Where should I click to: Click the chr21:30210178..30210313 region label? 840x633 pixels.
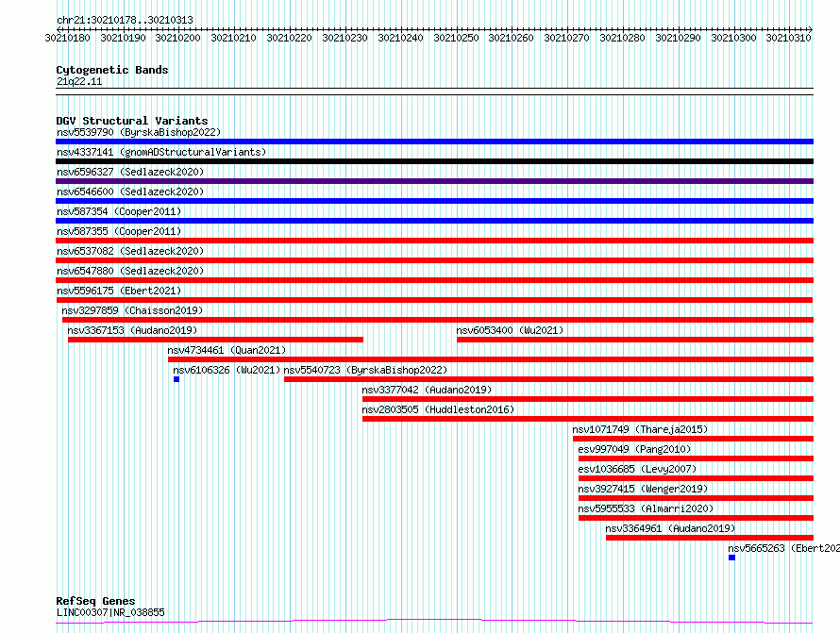point(125,21)
